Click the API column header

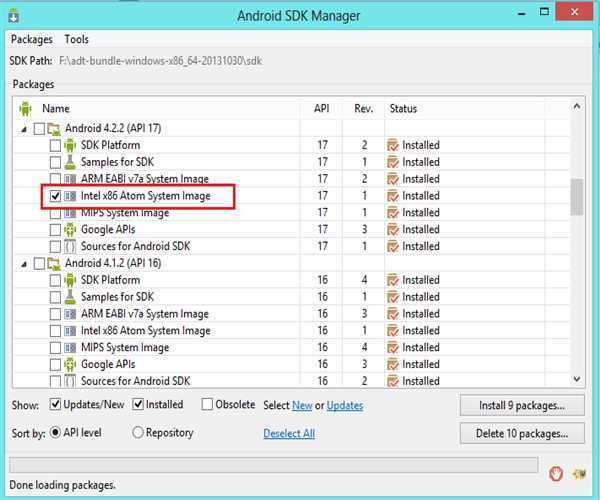point(321,109)
